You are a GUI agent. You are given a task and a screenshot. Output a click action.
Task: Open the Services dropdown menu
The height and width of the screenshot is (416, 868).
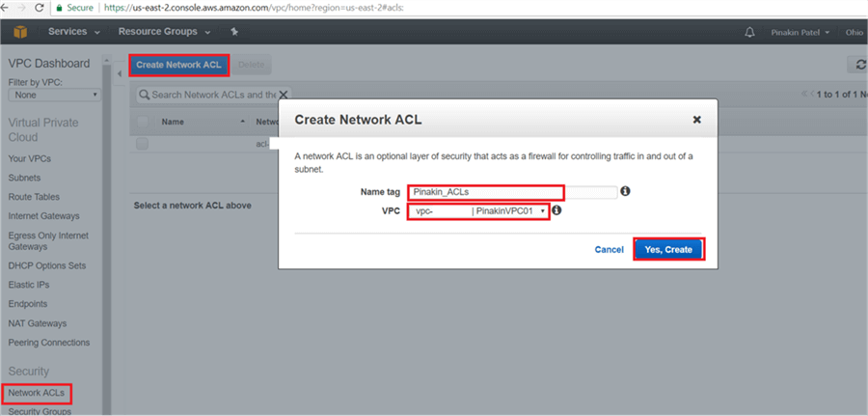click(74, 32)
